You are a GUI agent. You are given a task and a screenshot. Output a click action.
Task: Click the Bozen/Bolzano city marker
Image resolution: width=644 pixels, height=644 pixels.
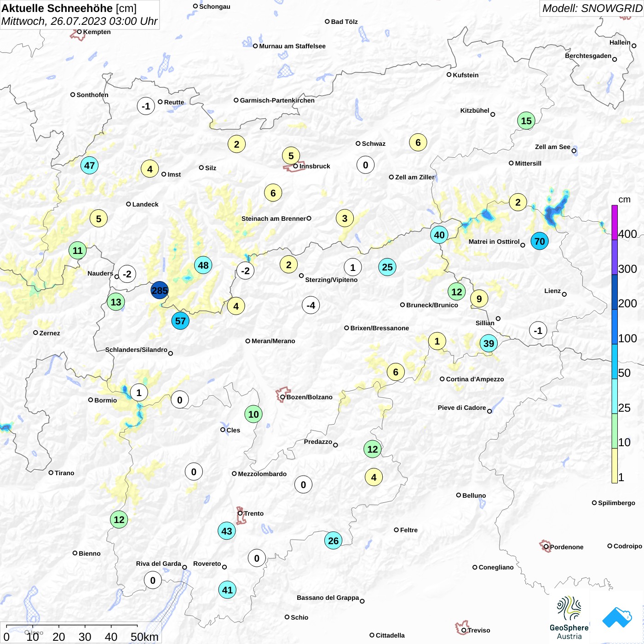(282, 397)
